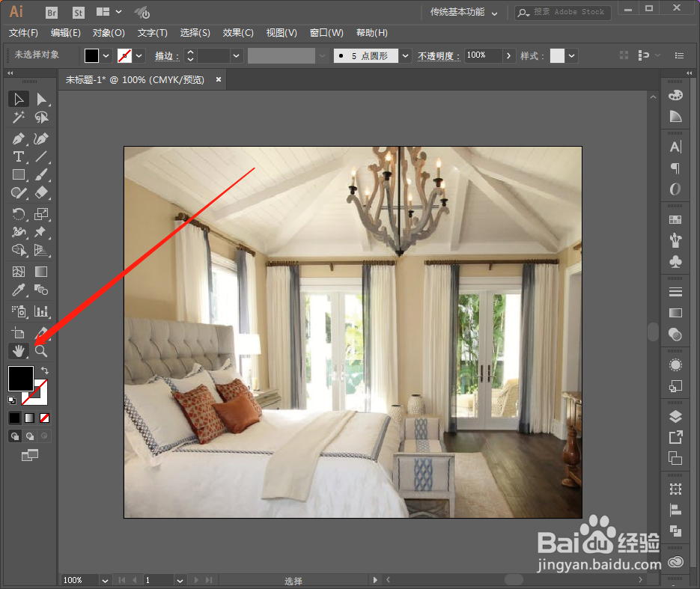
Task: Close the 未标题-1 document tab
Action: click(219, 79)
